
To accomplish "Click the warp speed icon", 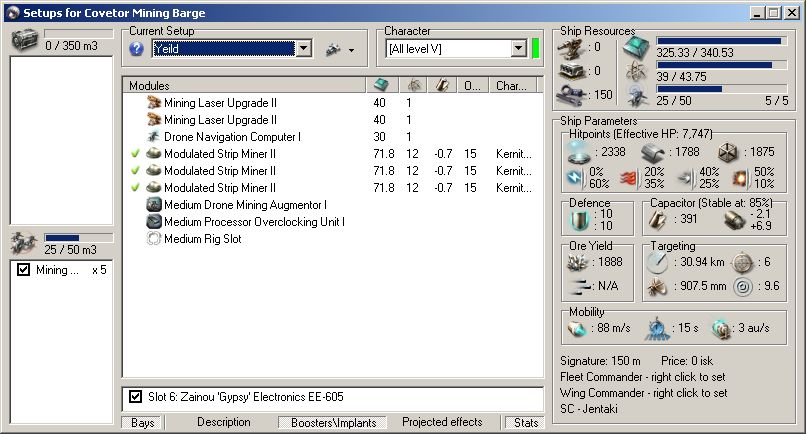I will [721, 329].
